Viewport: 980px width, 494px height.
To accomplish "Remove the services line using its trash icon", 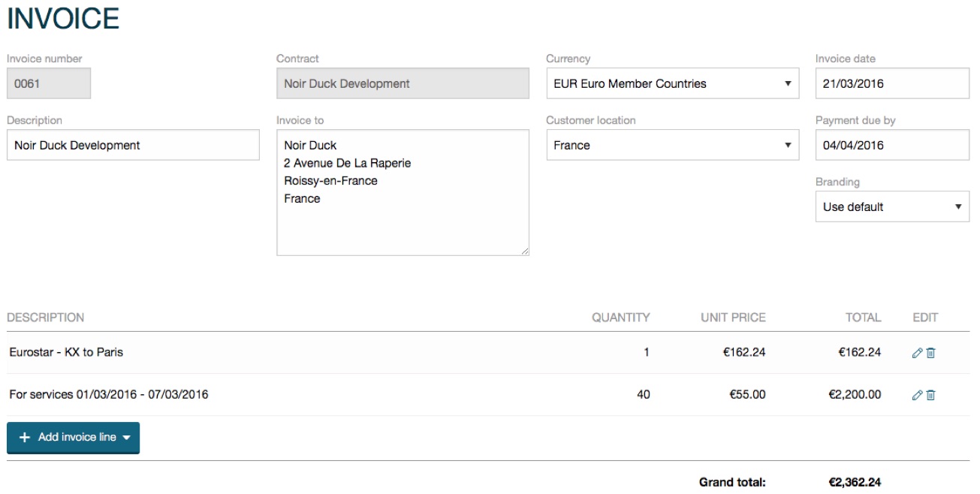I will point(931,395).
